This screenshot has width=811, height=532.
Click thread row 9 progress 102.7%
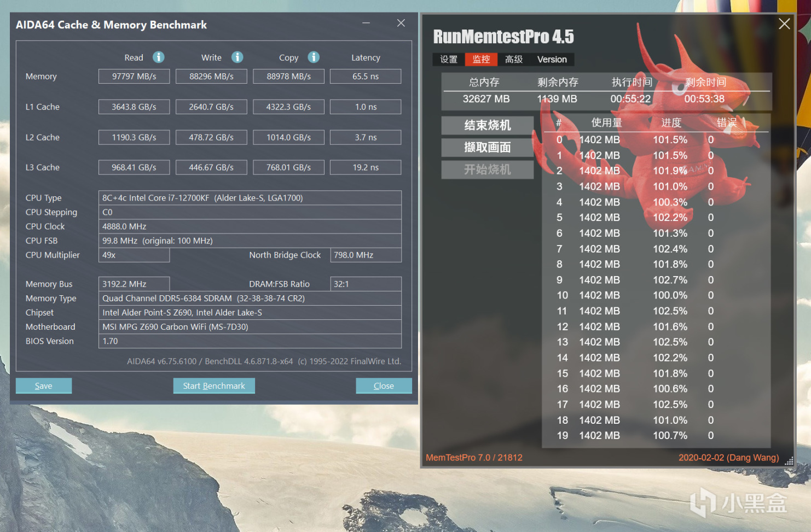click(670, 280)
